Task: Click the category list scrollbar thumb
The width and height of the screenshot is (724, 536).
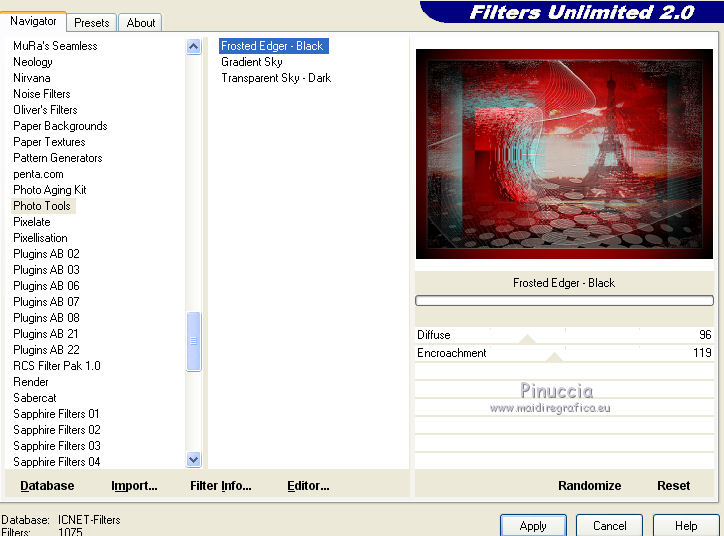Action: click(x=193, y=341)
